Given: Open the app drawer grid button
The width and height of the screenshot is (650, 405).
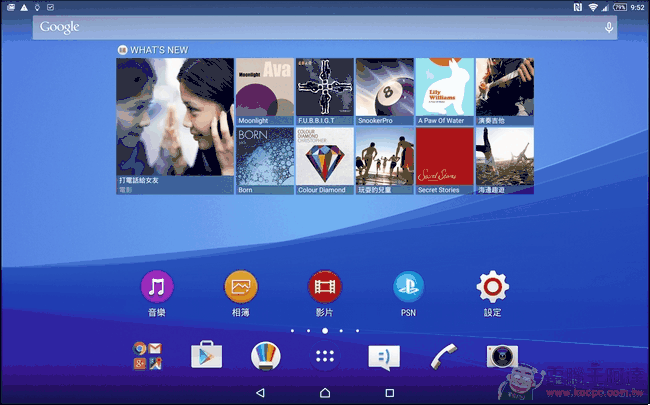Looking at the screenshot, I should 325,356.
